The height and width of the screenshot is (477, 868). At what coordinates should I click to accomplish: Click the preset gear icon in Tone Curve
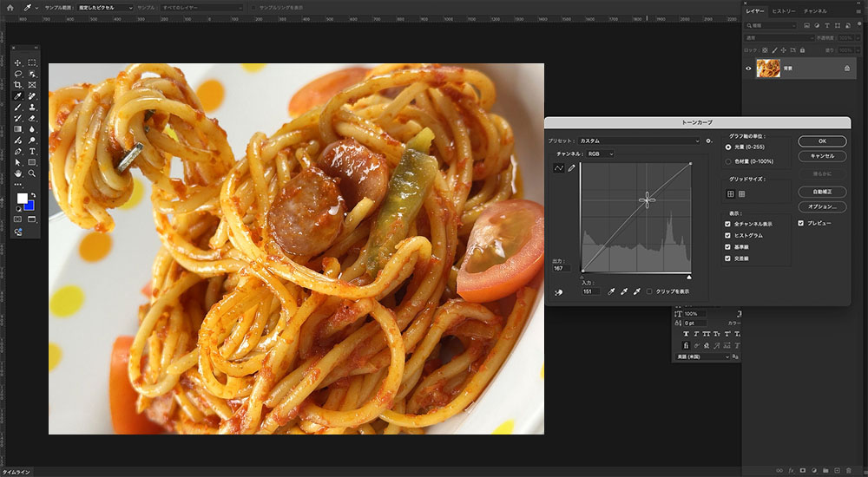(x=709, y=140)
